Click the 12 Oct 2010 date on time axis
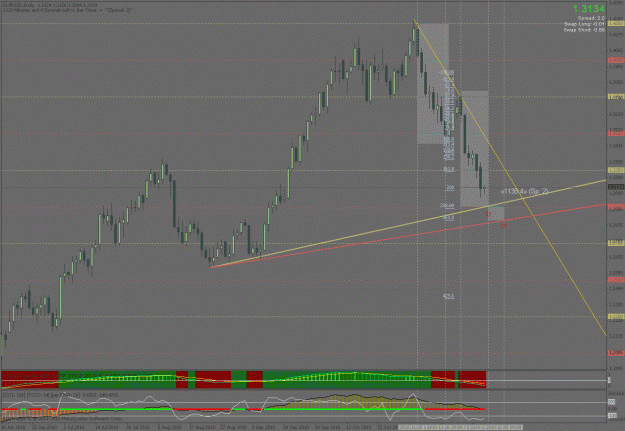This screenshot has width=625, height=431. tap(358, 427)
